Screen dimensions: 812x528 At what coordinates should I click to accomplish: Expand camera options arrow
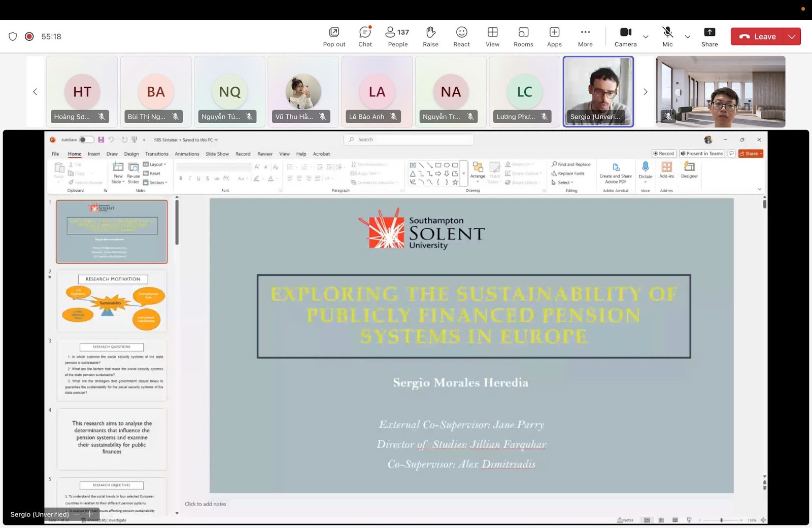(646, 37)
